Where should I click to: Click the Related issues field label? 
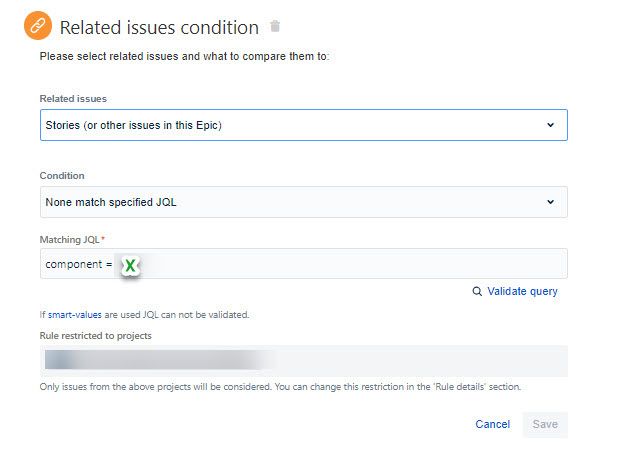[x=73, y=98]
